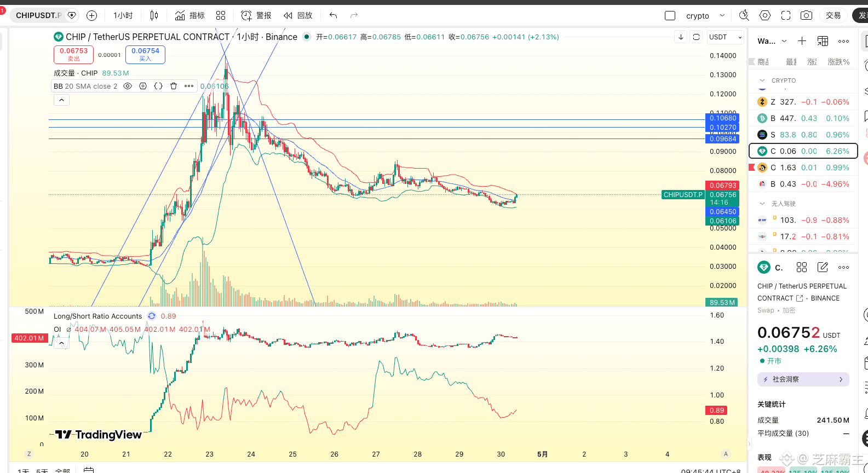Screen dimensions: 868x473
Task: Select the watchlist row priced 327.
Action: coord(803,102)
